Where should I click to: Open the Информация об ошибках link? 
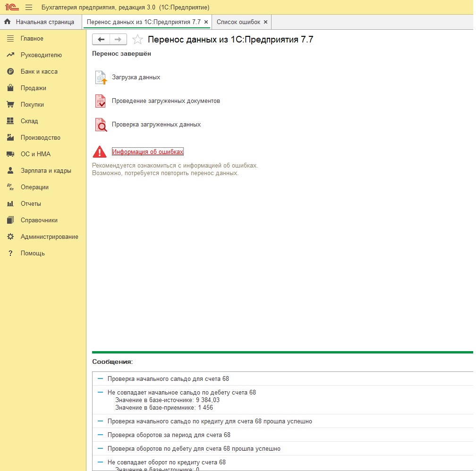click(147, 151)
